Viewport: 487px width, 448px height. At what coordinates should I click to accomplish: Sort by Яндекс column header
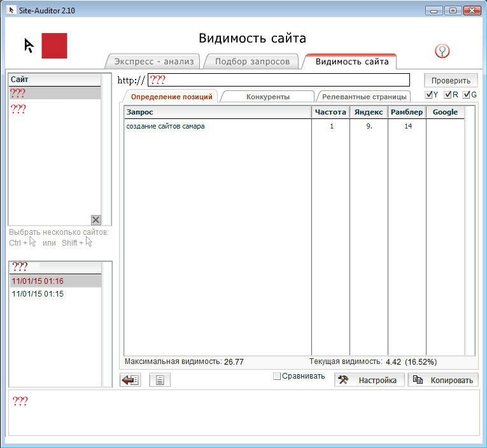click(369, 112)
